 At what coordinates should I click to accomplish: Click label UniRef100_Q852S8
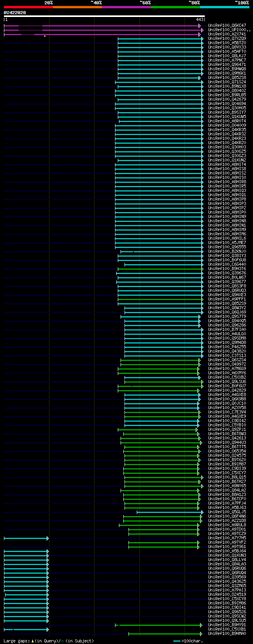tap(227, 78)
